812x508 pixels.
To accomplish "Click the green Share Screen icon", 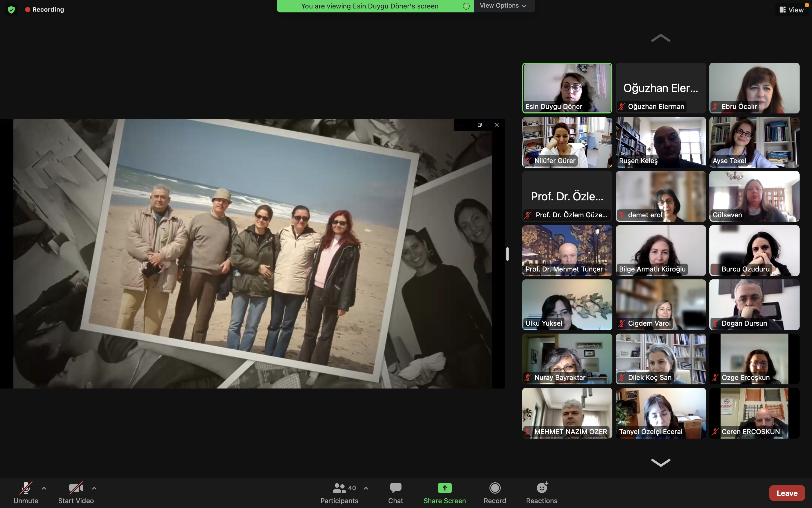I will point(445,488).
